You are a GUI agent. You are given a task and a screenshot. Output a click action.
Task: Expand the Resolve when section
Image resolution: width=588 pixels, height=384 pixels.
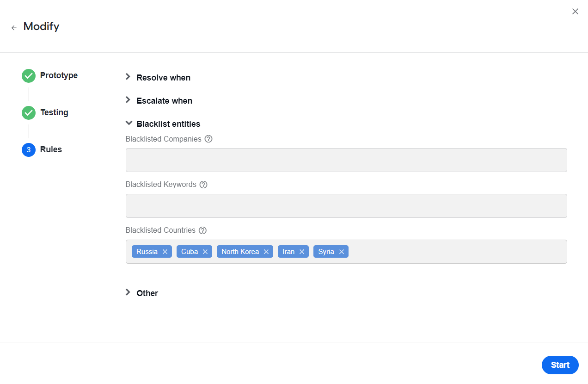pyautogui.click(x=158, y=77)
